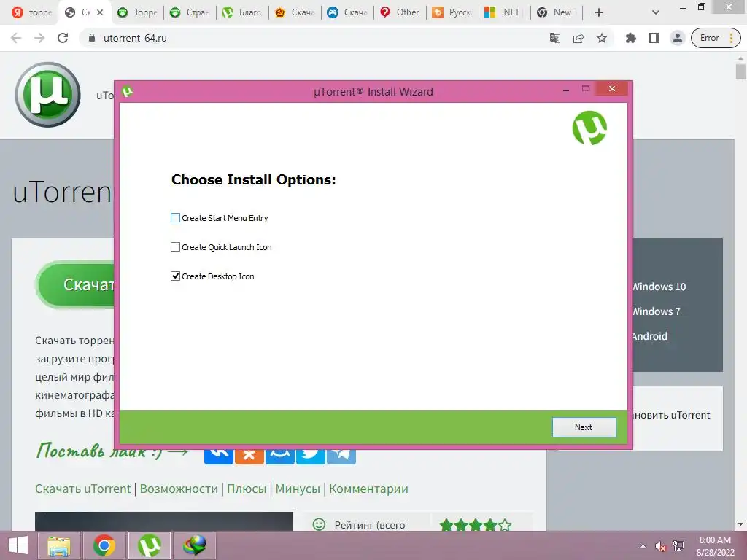This screenshot has height=560, width=747.
Task: Click the Комментарии link
Action: [x=368, y=489]
